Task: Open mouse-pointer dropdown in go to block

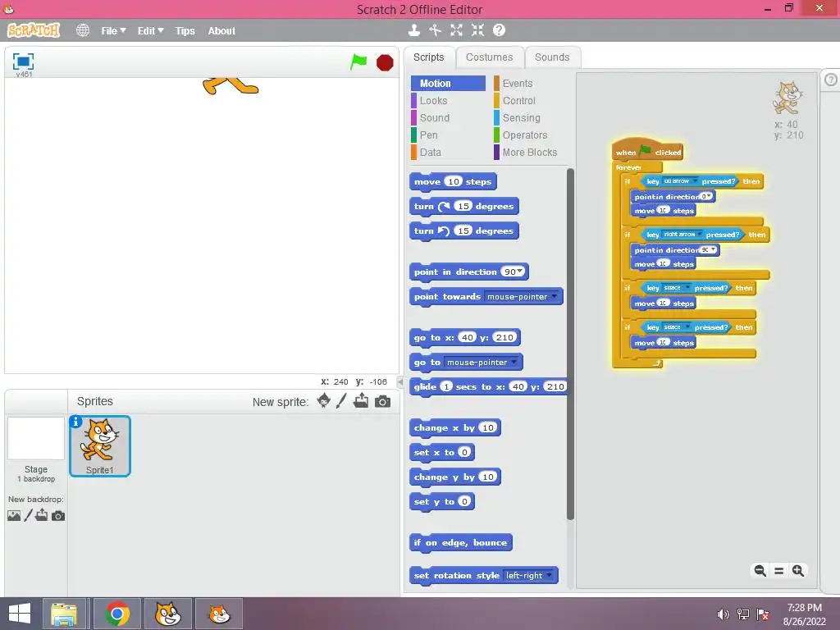Action: (x=514, y=362)
